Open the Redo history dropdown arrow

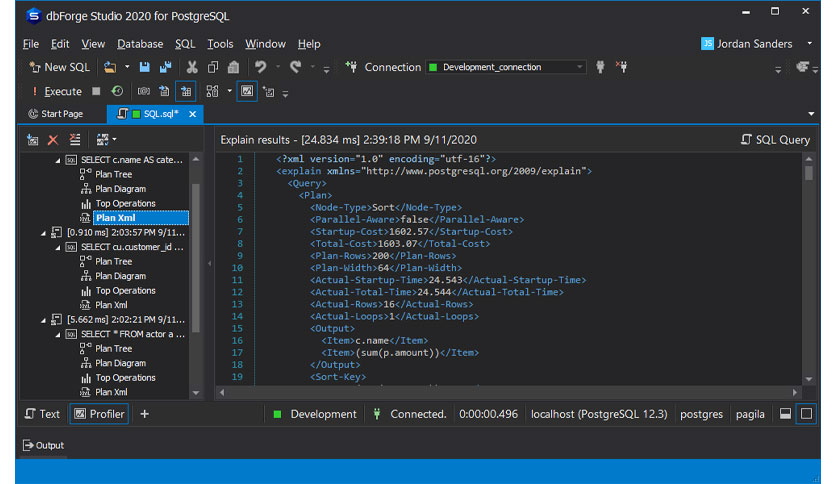312,67
